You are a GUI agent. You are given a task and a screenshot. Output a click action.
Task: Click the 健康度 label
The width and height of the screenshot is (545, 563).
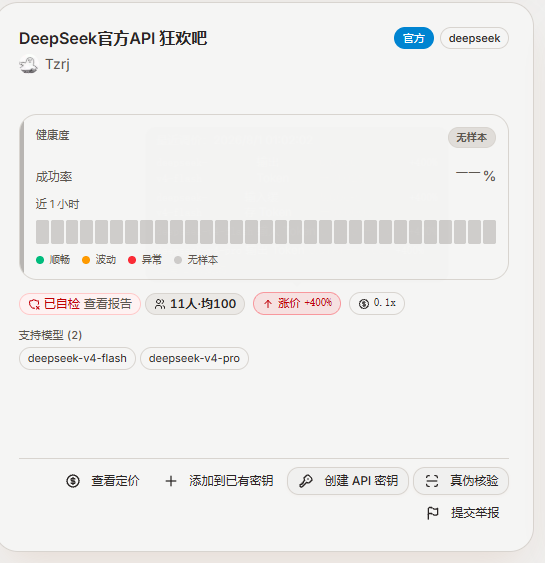click(52, 135)
